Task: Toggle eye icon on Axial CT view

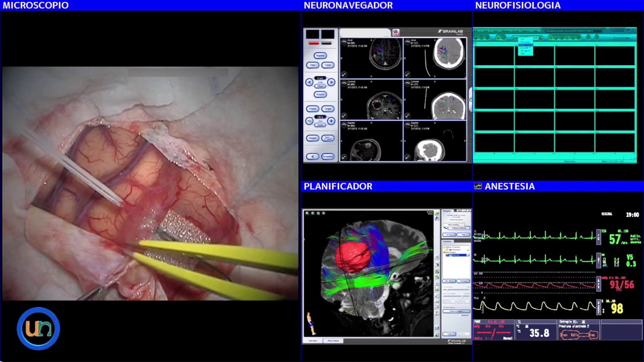Action: [408, 42]
